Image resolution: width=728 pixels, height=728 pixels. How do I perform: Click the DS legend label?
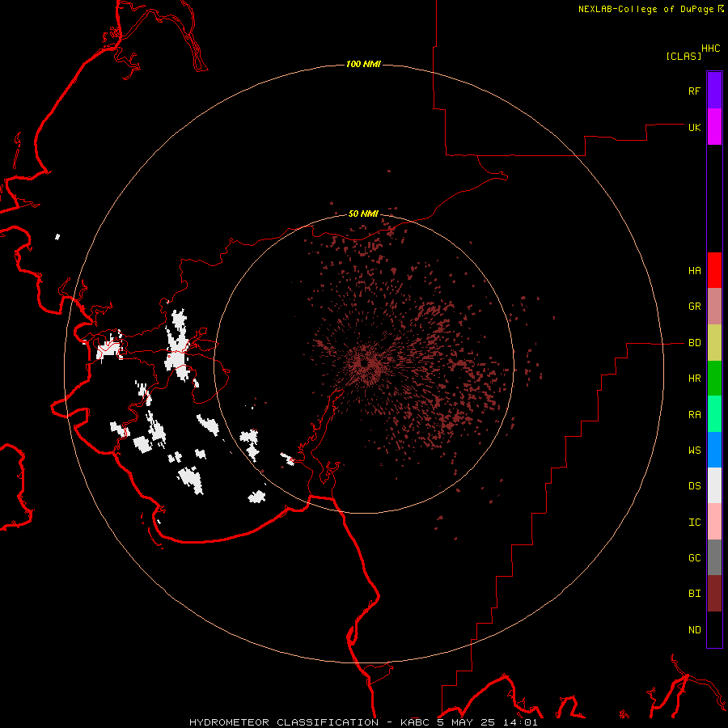[694, 486]
